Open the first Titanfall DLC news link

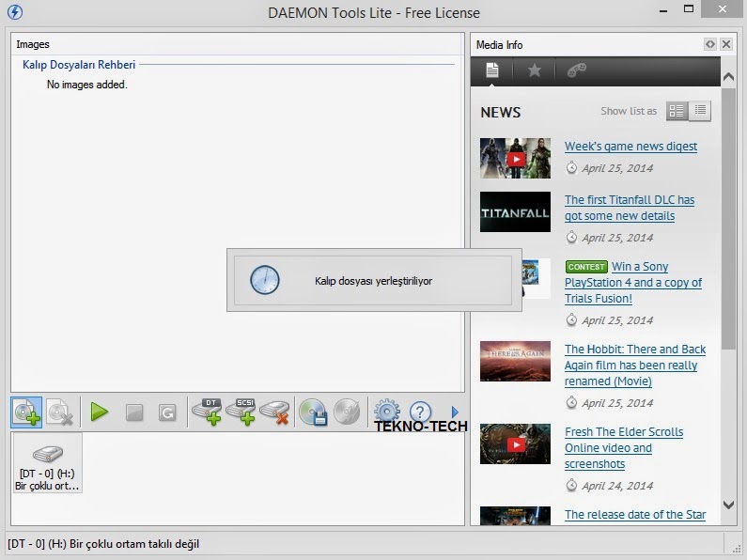[x=630, y=208]
